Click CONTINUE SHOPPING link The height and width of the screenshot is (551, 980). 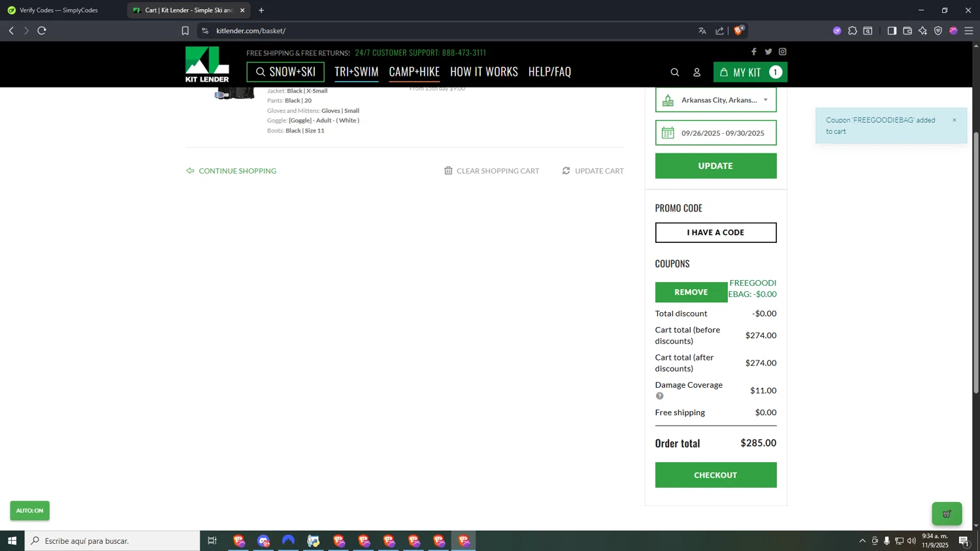tap(231, 170)
